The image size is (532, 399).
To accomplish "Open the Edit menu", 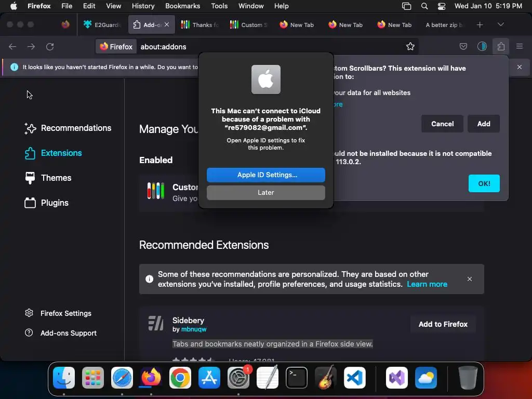I will pyautogui.click(x=89, y=6).
